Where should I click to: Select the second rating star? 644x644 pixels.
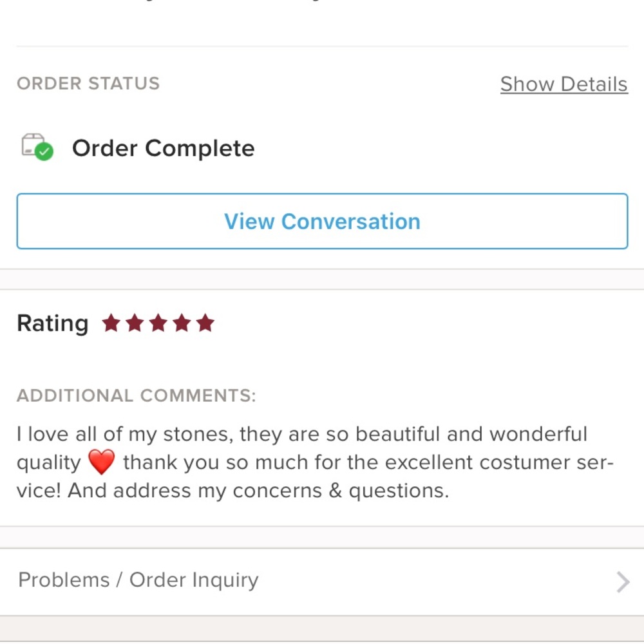pyautogui.click(x=135, y=323)
